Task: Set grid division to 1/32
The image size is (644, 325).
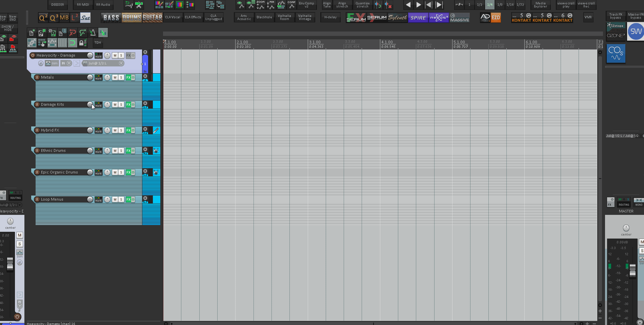Action: pyautogui.click(x=520, y=5)
